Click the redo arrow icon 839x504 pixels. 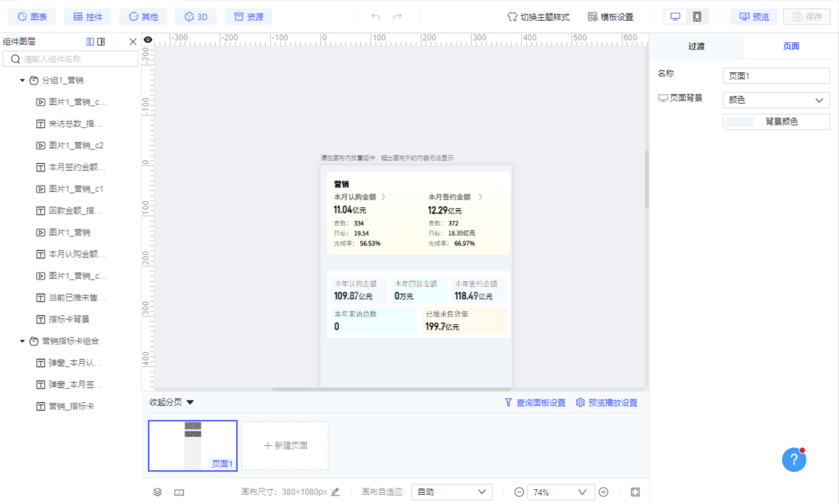click(398, 17)
